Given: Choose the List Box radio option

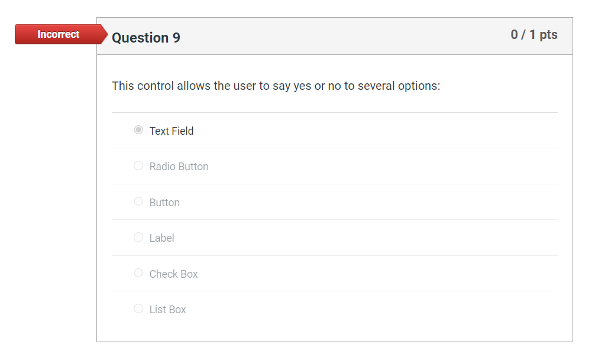Looking at the screenshot, I should pyautogui.click(x=138, y=308).
